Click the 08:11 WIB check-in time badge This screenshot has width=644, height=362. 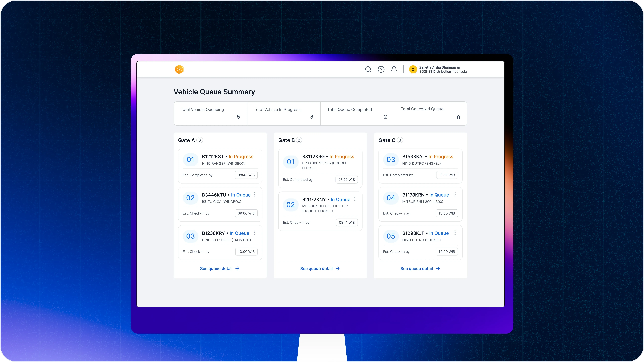(x=347, y=222)
